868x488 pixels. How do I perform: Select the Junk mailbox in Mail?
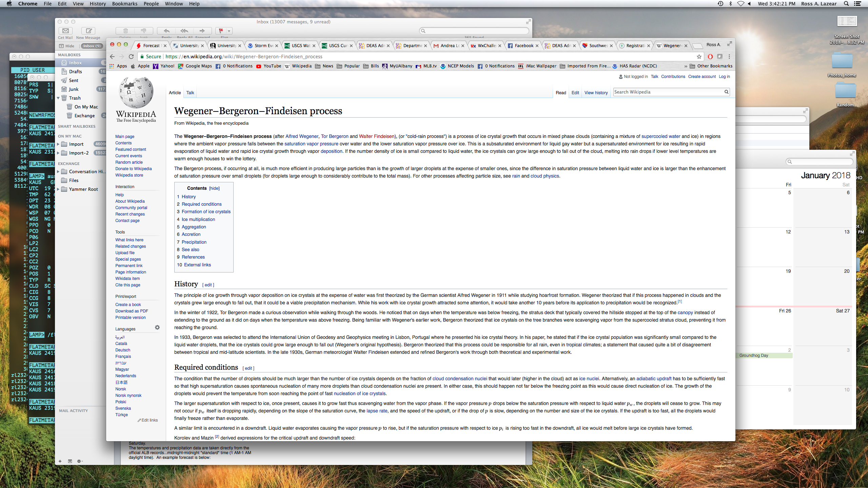pos(81,89)
